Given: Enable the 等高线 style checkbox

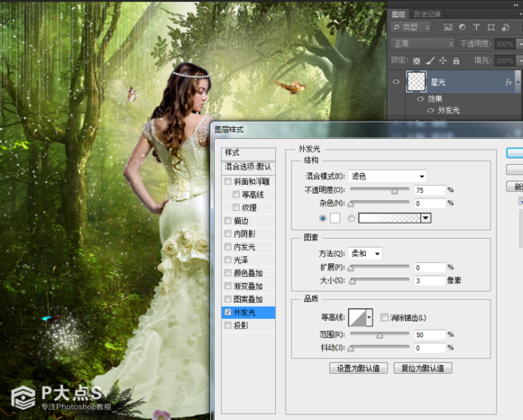Looking at the screenshot, I should tap(236, 195).
